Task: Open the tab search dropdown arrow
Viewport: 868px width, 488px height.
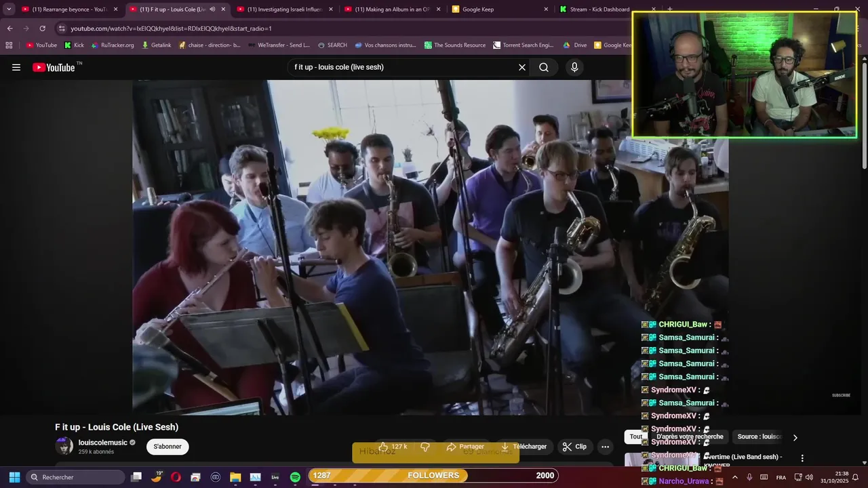Action: [x=9, y=9]
